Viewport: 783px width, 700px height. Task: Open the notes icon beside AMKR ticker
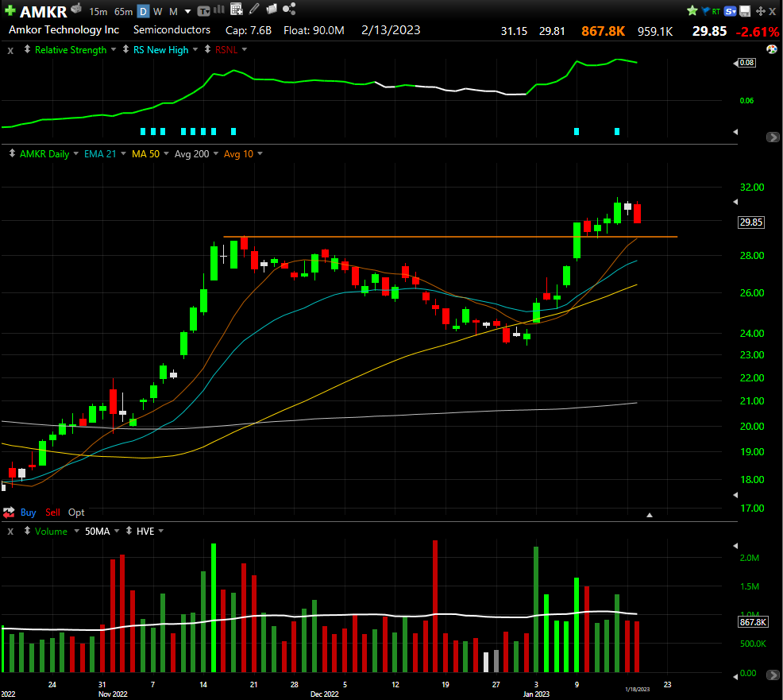pyautogui.click(x=76, y=8)
